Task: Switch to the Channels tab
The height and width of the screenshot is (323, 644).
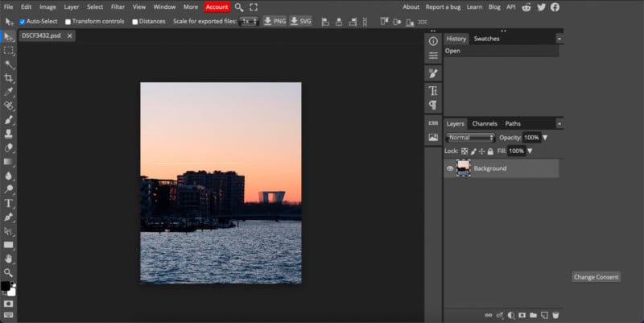Action: point(485,123)
